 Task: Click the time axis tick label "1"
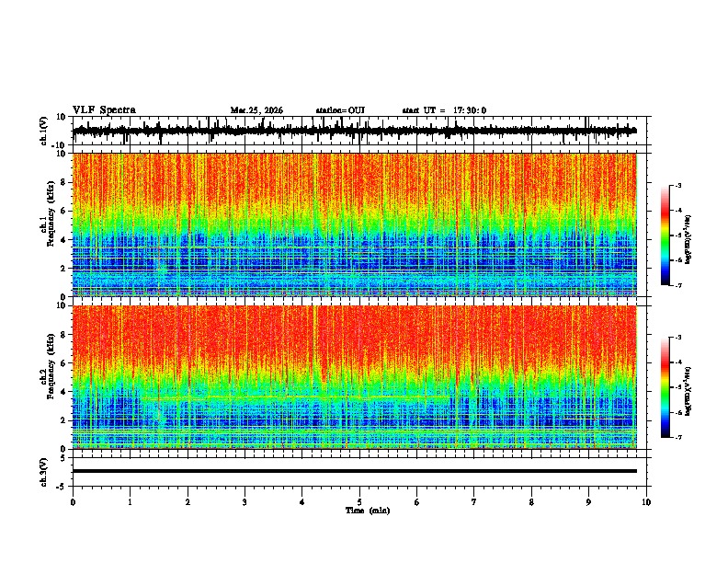pos(130,502)
